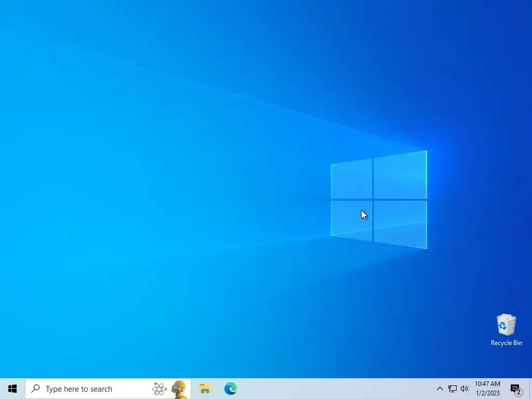Click the Type here to search box

[x=108, y=389]
